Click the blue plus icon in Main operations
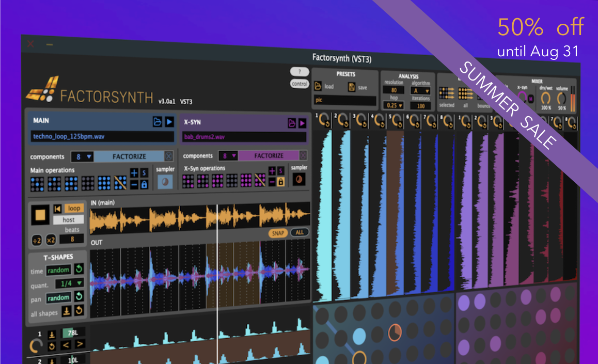 point(134,172)
